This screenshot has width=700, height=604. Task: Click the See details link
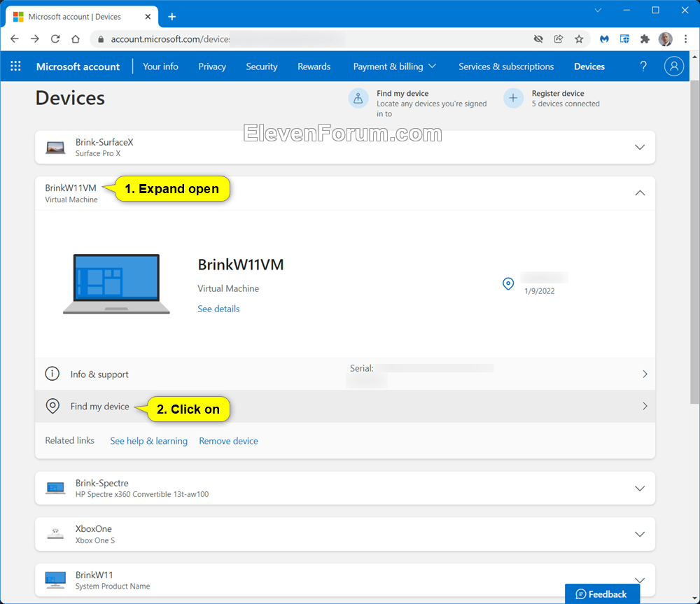point(218,309)
